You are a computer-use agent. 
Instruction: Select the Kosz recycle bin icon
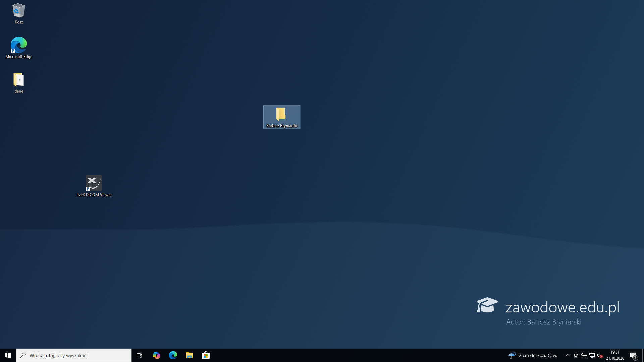point(19,14)
